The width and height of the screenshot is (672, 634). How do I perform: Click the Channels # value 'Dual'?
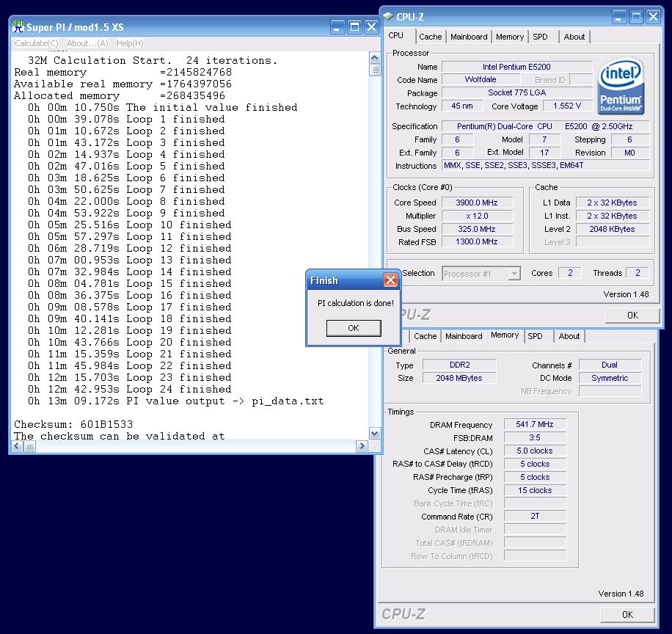pyautogui.click(x=610, y=365)
